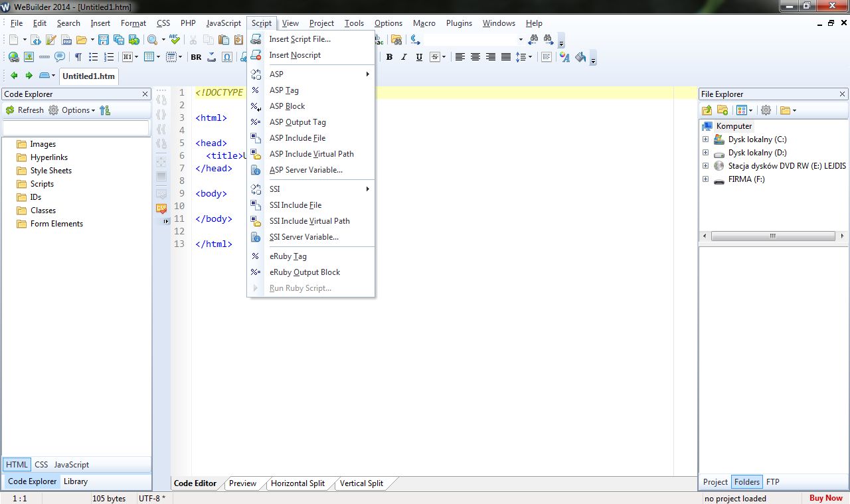Image resolution: width=850 pixels, height=504 pixels.
Task: Navigate forward with green right arrow
Action: coord(29,76)
